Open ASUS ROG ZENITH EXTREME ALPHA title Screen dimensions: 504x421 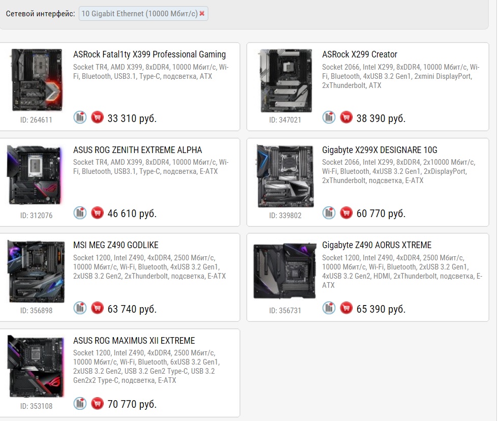pos(138,150)
